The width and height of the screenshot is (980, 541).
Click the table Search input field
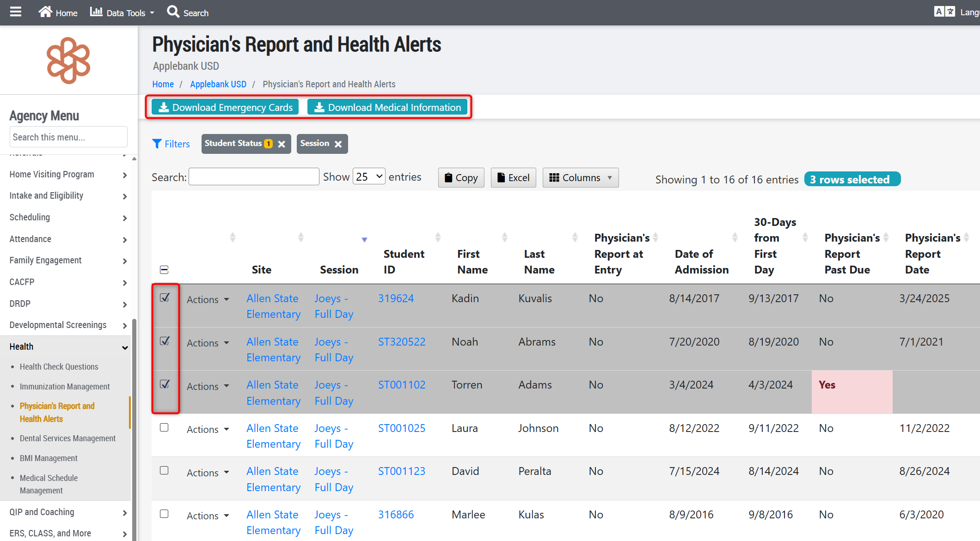pos(254,177)
